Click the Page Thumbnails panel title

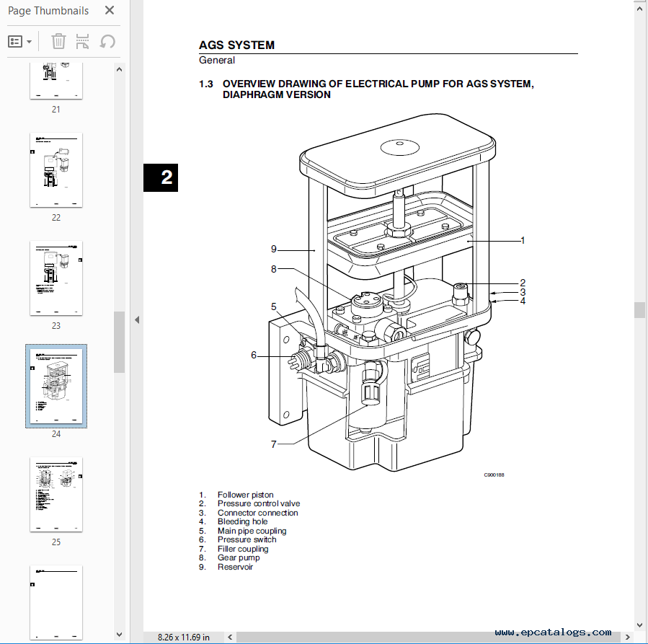click(48, 11)
